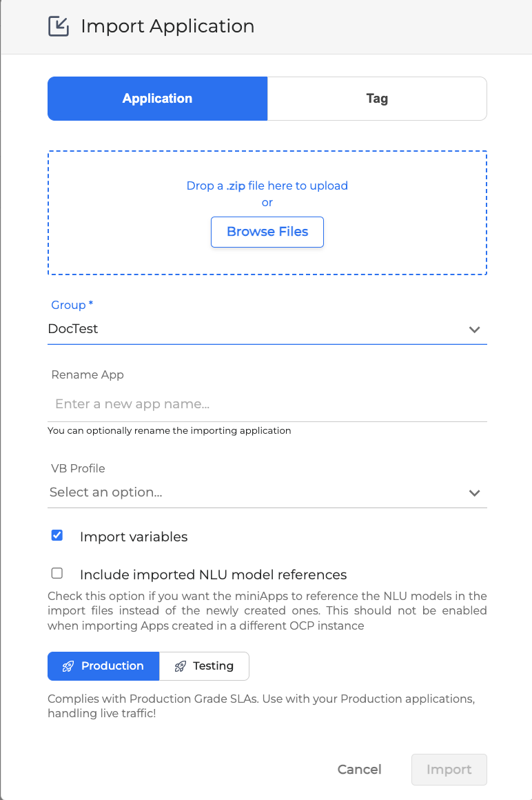Enable Include imported NLU model references
Screen dimensions: 532x800
[57, 573]
